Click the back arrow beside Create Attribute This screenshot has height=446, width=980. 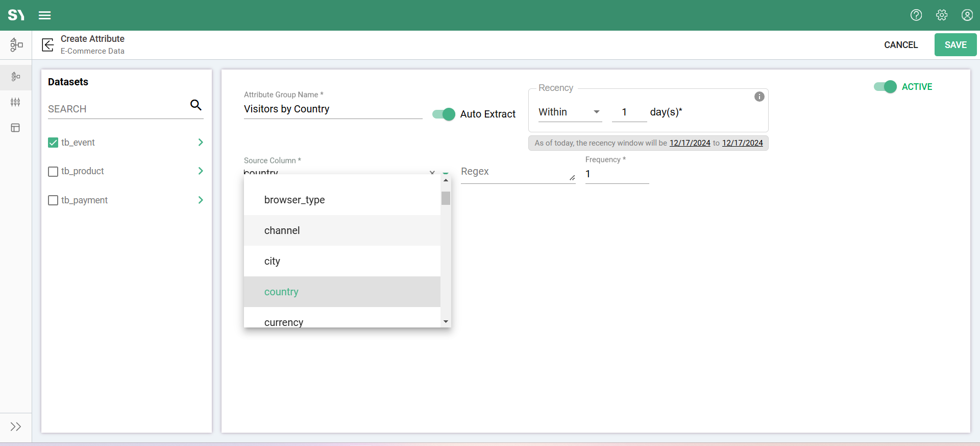click(48, 45)
